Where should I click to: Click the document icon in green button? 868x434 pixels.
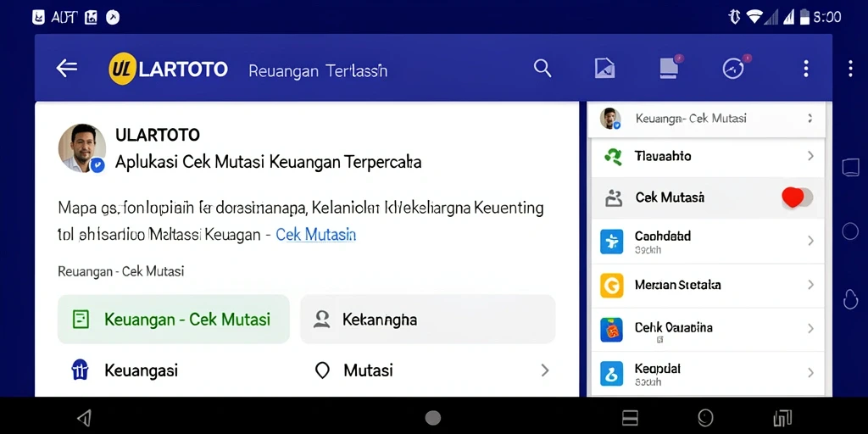81,320
